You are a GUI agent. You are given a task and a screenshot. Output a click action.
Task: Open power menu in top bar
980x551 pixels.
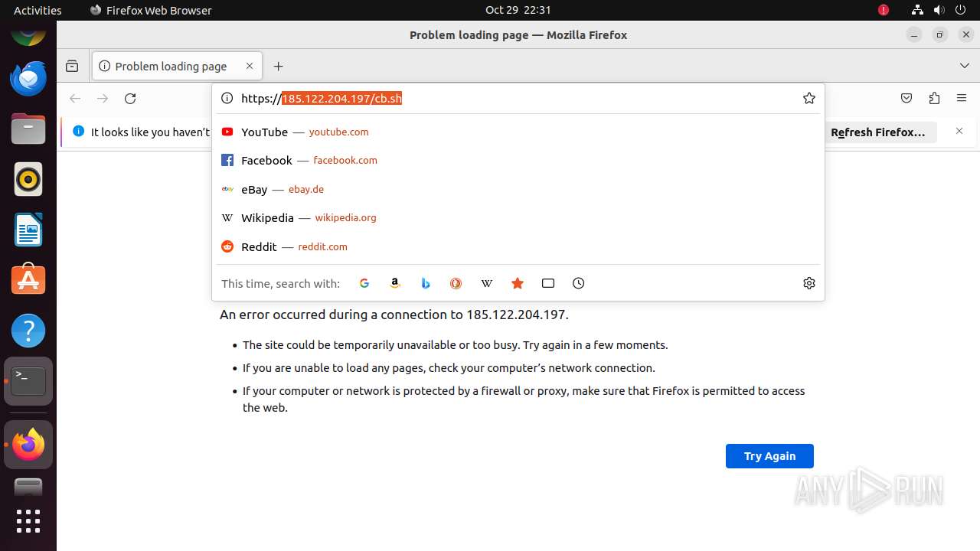(962, 10)
